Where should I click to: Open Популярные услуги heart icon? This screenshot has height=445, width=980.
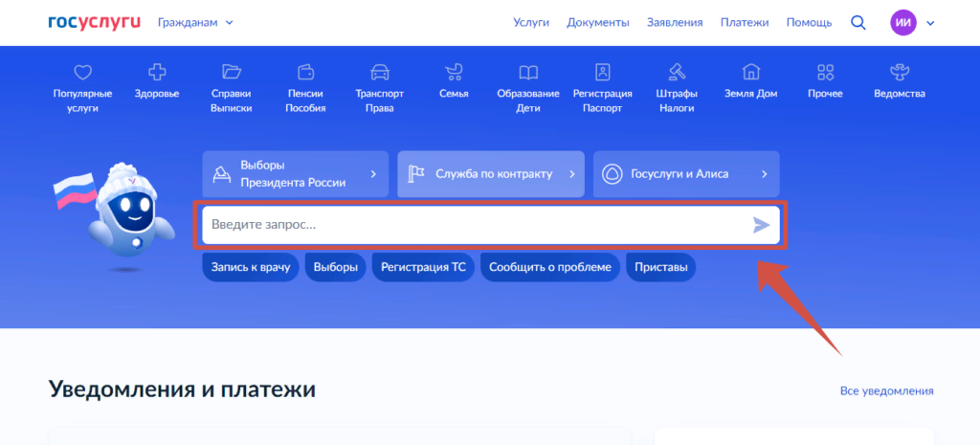[x=83, y=73]
